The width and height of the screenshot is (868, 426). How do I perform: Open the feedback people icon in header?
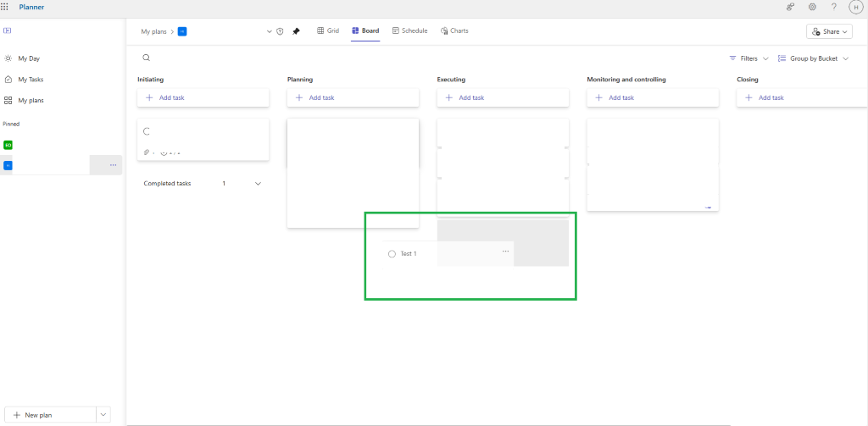click(x=791, y=7)
